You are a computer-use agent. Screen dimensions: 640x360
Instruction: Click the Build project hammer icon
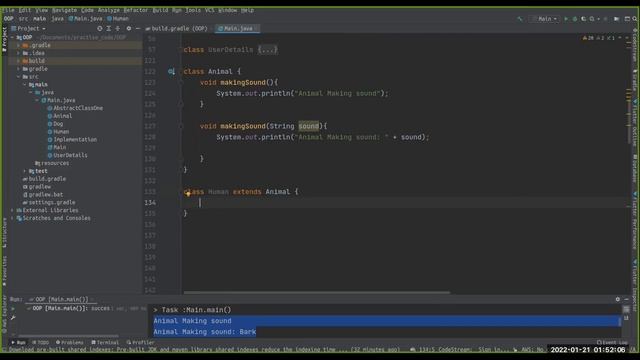(520, 19)
